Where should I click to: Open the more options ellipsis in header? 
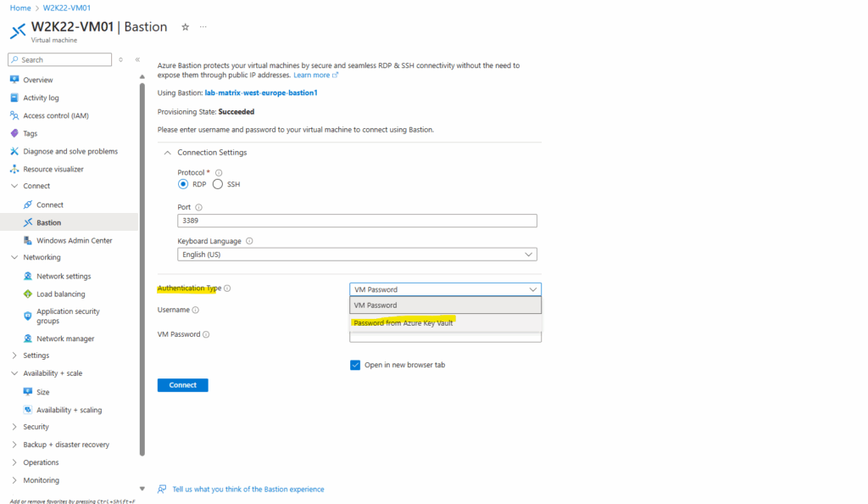point(203,26)
